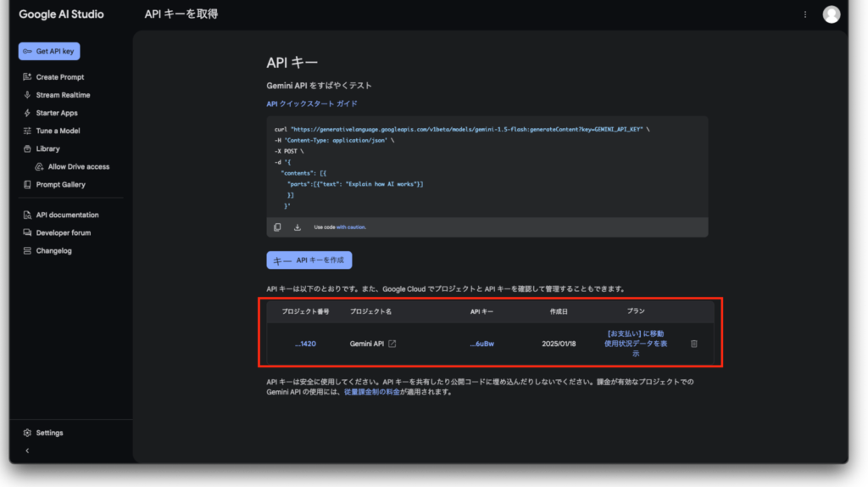Open the Library section
The height and width of the screenshot is (487, 868).
click(x=47, y=148)
